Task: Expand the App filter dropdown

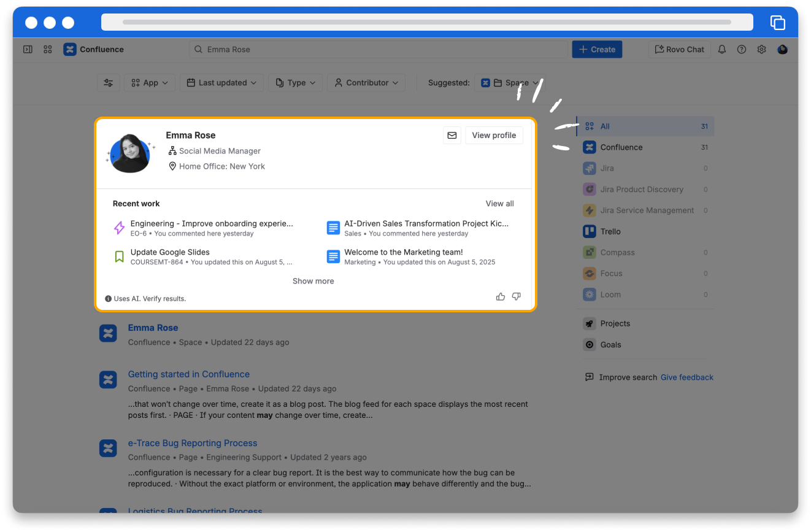Action: tap(150, 83)
